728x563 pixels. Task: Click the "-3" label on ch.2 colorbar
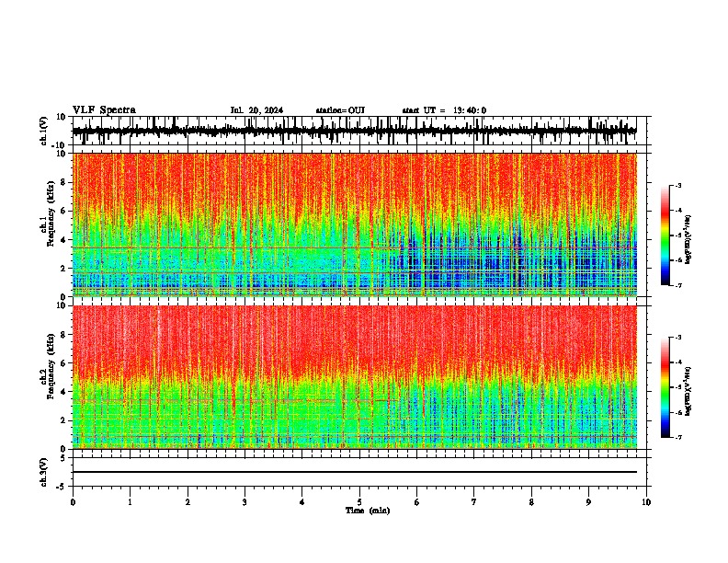pyautogui.click(x=677, y=338)
